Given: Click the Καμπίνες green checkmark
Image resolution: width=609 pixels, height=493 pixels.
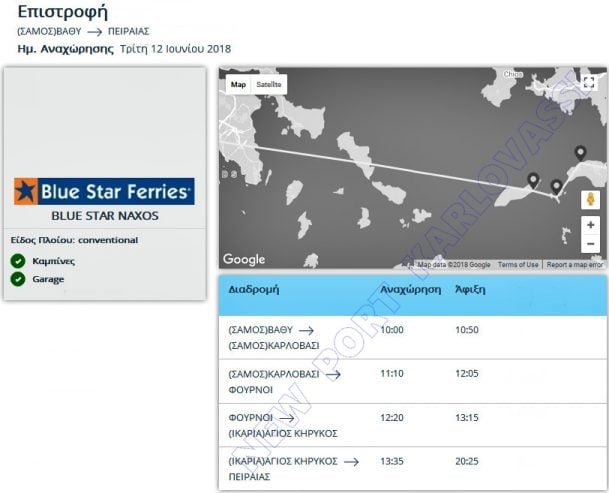Looking at the screenshot, I should click(18, 261).
